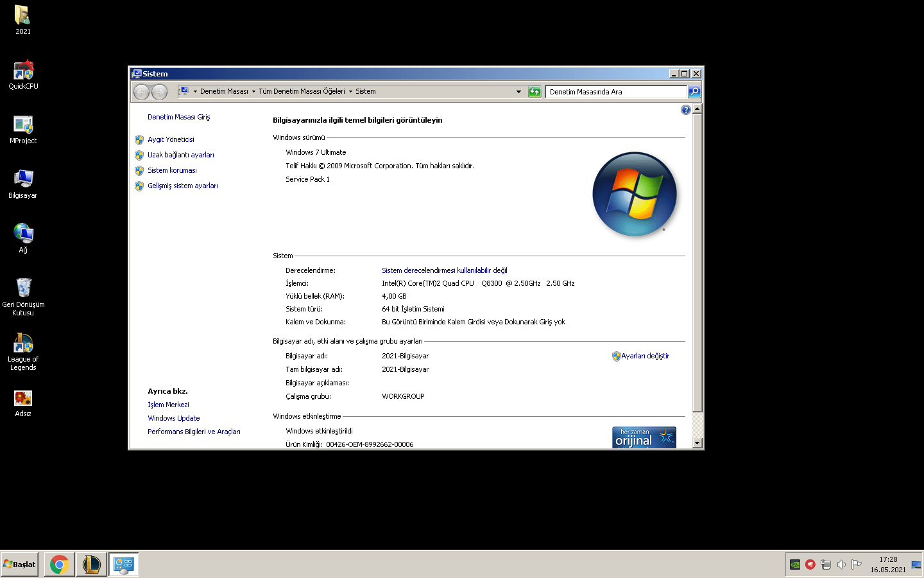Open the 2021 folder desktop icon
924x578 pixels.
click(x=22, y=20)
